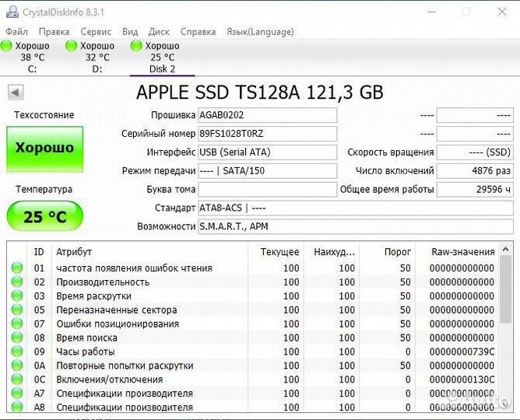Screen dimensions: 520x420
Task: Click the Атрибут column header
Action: coord(149,252)
